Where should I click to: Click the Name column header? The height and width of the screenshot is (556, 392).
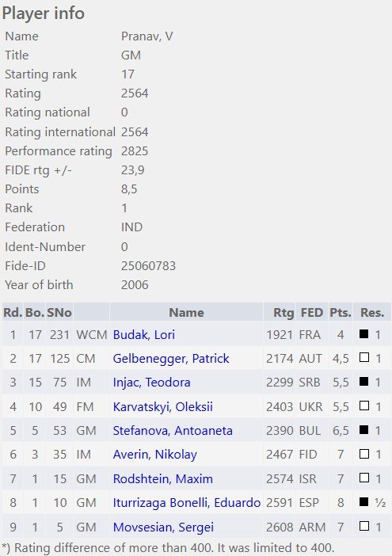coord(186,312)
